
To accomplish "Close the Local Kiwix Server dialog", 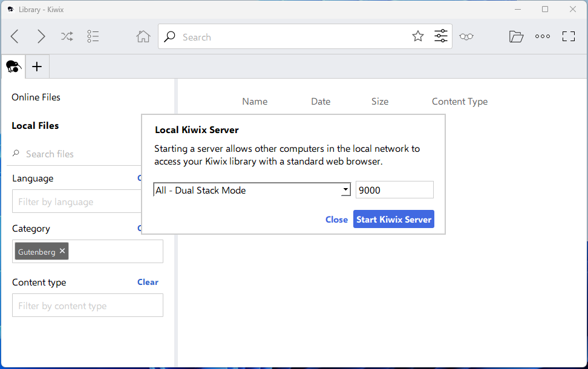I will pos(336,219).
